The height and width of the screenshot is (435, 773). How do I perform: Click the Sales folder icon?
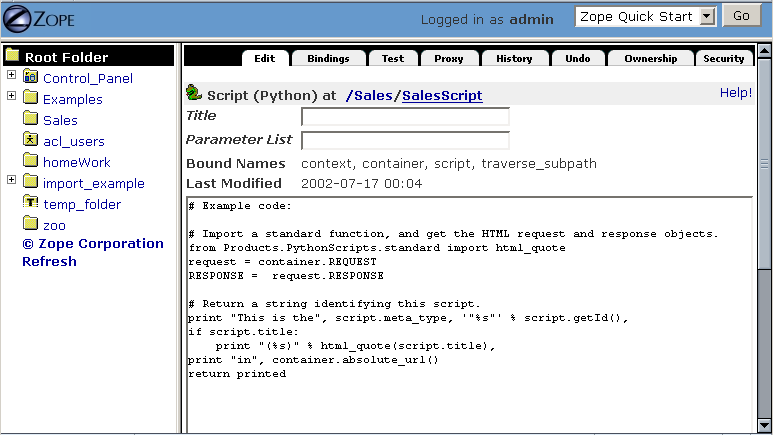31,119
